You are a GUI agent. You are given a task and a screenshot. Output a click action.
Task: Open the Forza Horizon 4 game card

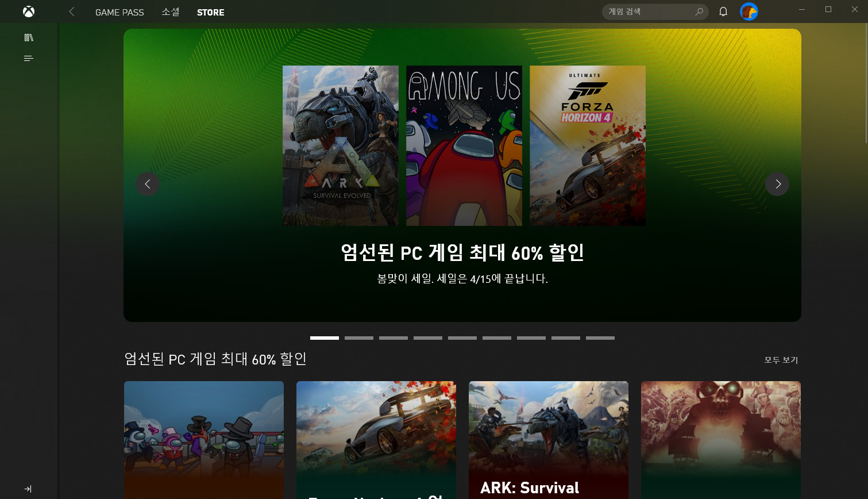(376, 440)
